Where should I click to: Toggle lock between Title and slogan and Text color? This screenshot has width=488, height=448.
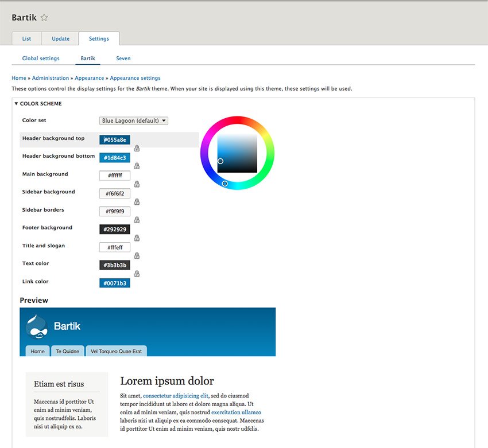137,256
